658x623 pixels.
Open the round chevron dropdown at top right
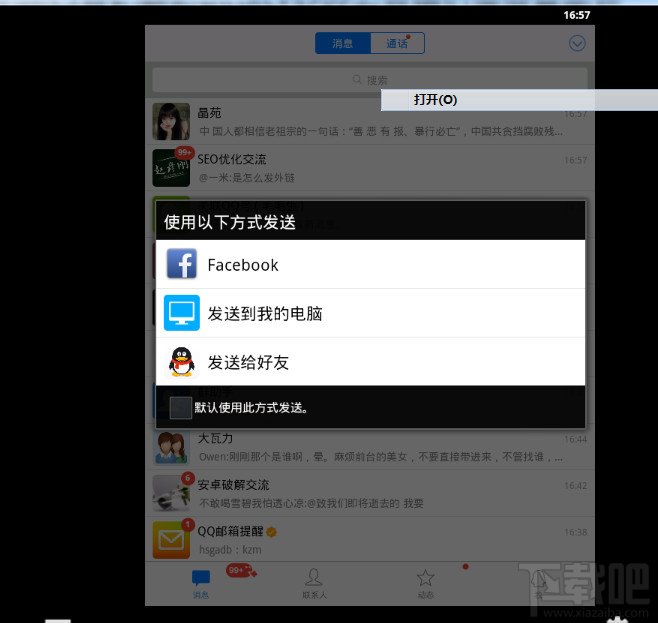577,43
